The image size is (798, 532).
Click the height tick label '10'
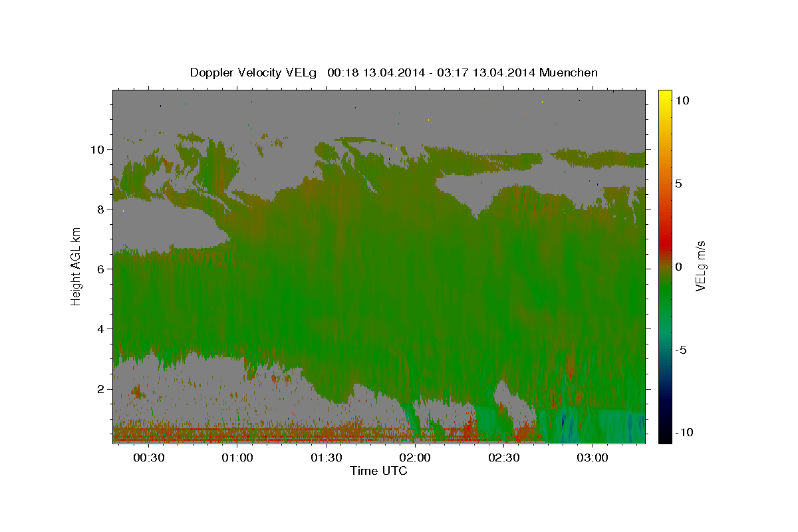tap(97, 149)
